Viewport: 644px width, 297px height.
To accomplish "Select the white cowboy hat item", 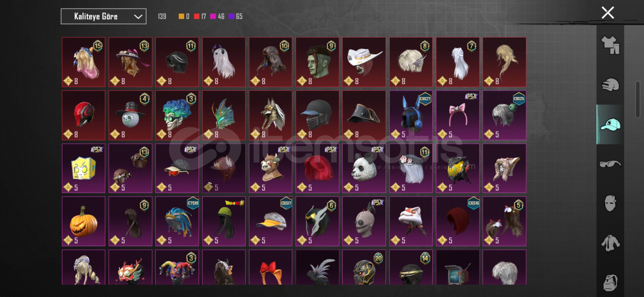I will 364,62.
